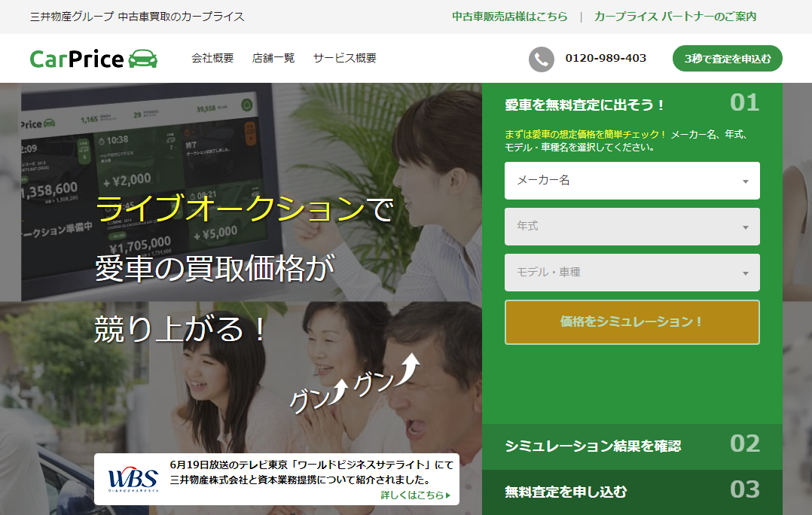
Task: Click the gray phone icon
Action: (541, 59)
